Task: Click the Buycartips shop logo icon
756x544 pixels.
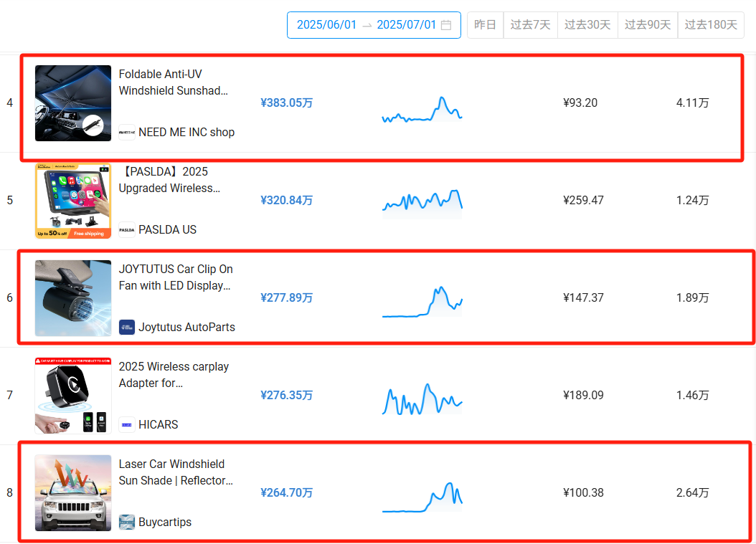Action: [x=127, y=522]
